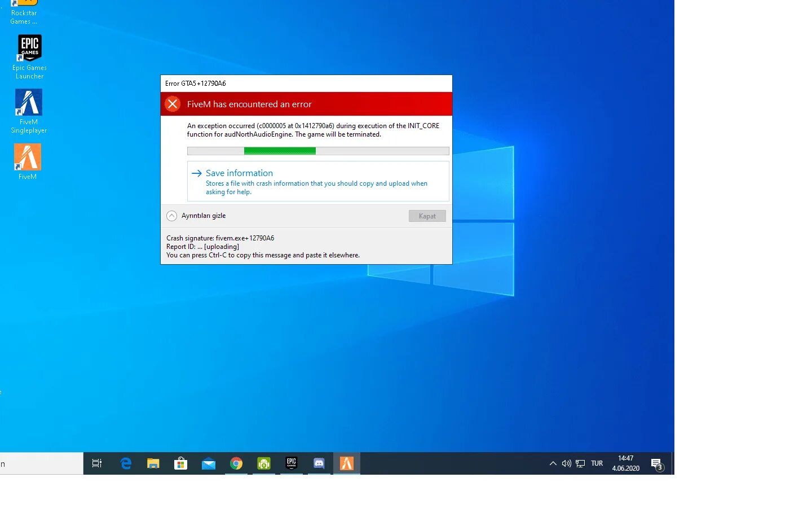Open Task View on the taskbar

97,463
